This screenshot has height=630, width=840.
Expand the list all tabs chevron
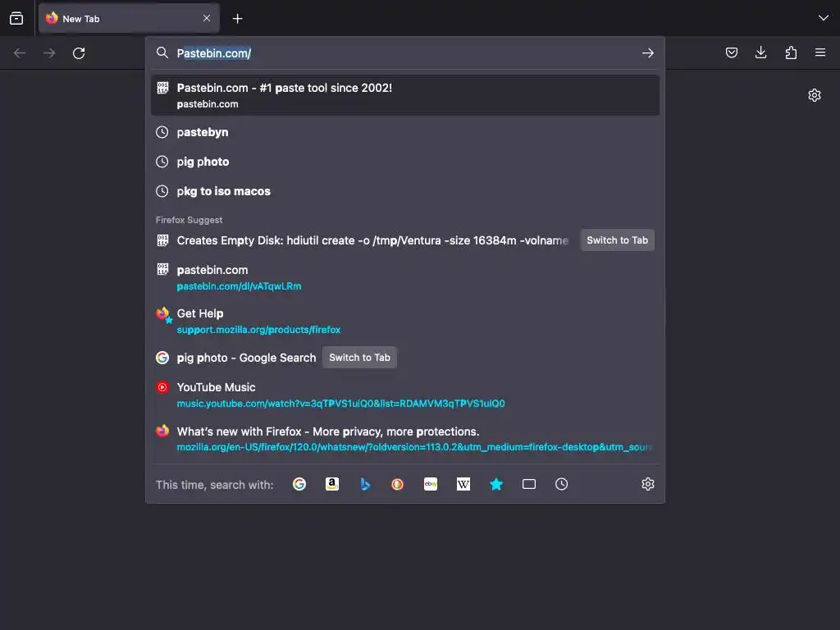tap(823, 18)
